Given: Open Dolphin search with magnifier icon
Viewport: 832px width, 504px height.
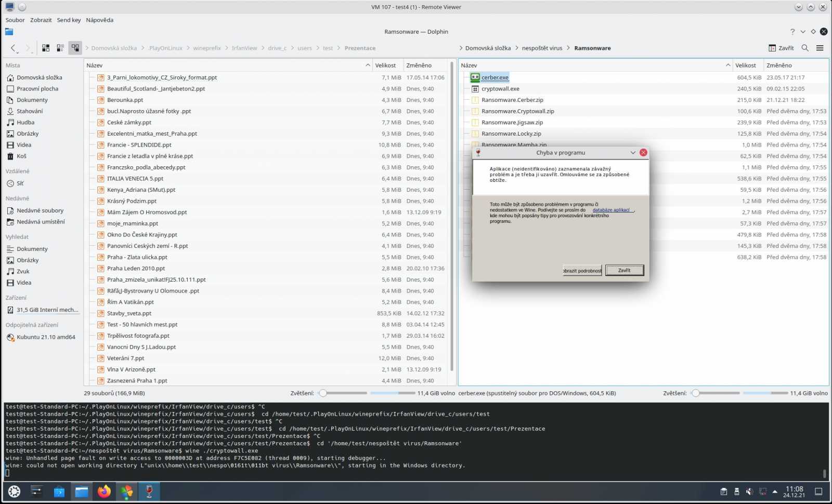Looking at the screenshot, I should 805,48.
